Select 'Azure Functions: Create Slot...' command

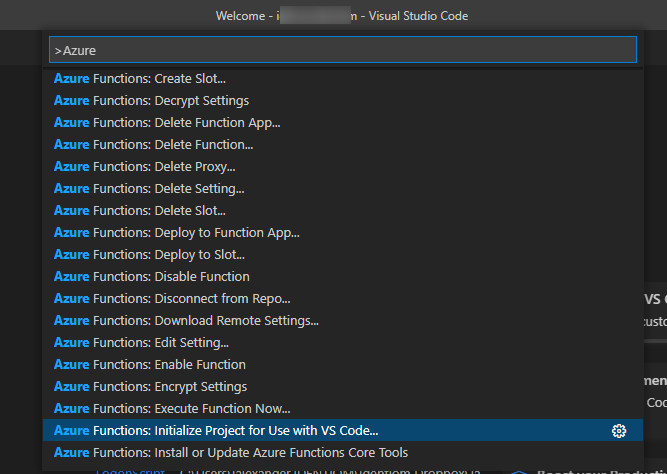coord(342,79)
